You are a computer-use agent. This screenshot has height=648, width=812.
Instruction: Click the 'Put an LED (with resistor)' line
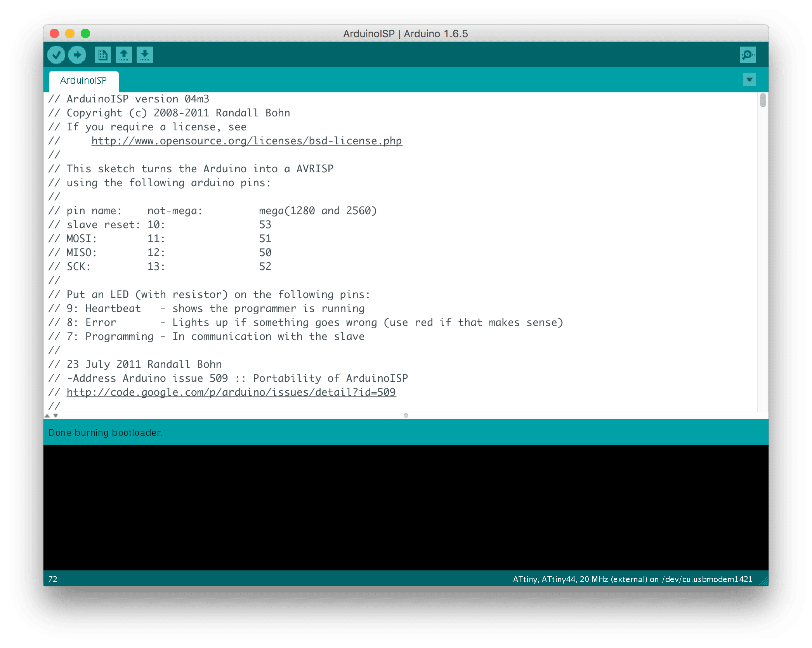210,295
